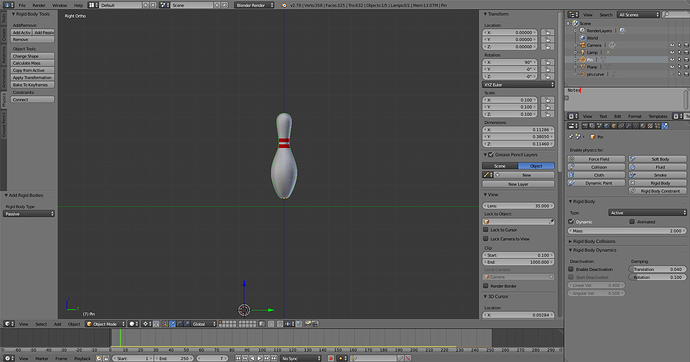Click the pin.curve curve icon in outliner
Screen dimensions: 690x362
(583, 74)
